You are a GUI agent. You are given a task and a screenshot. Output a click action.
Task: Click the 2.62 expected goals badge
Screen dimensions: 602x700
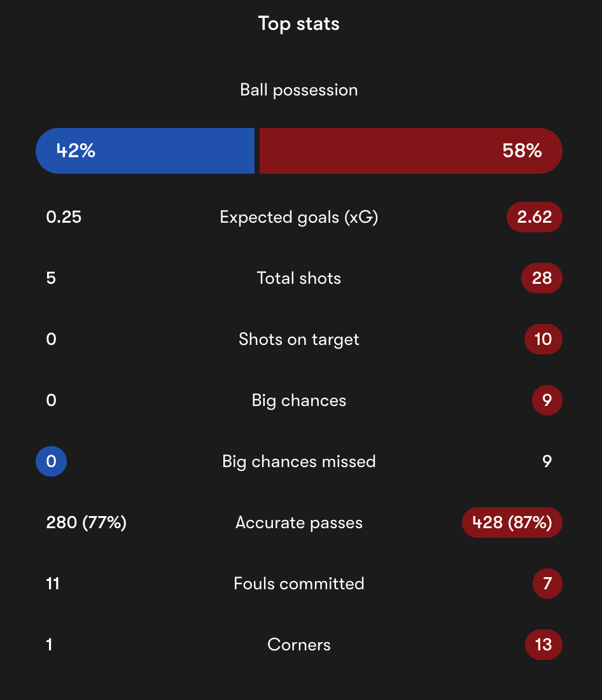[534, 217]
